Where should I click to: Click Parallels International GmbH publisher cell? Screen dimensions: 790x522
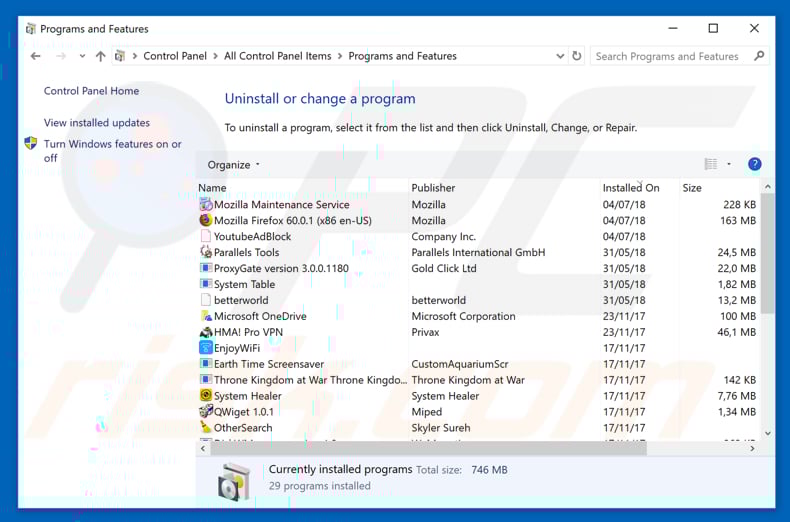pos(478,252)
